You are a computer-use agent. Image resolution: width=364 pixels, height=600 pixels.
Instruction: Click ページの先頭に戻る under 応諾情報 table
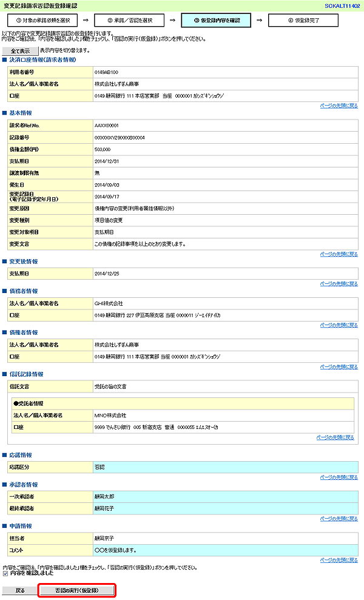[339, 477]
